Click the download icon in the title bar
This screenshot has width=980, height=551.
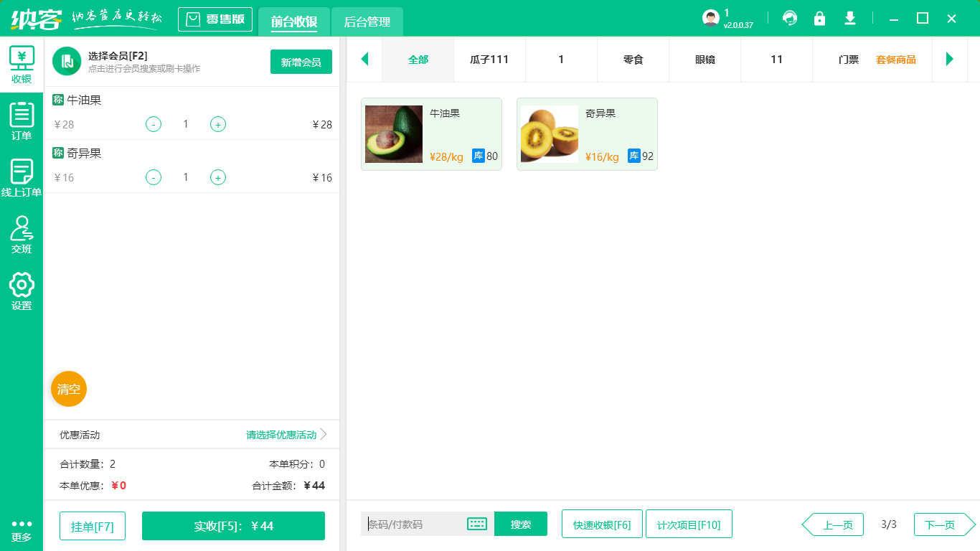point(849,18)
